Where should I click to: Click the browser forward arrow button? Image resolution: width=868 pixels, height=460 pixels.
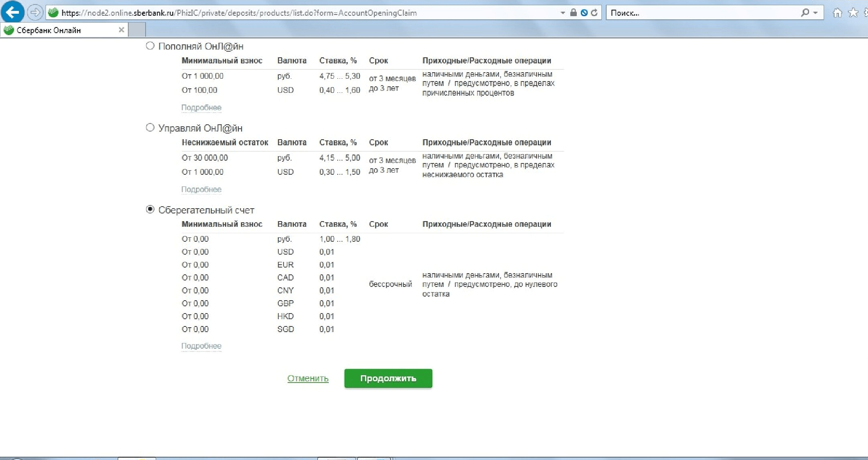click(x=35, y=13)
